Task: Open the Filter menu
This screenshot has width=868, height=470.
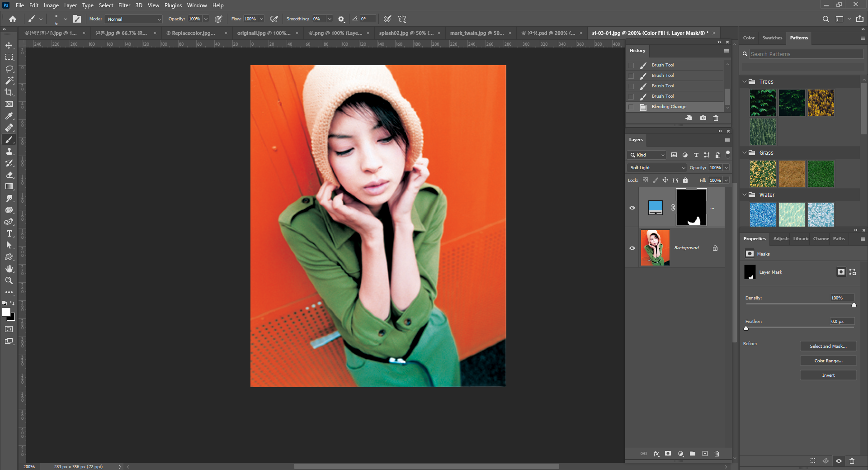Action: (124, 5)
